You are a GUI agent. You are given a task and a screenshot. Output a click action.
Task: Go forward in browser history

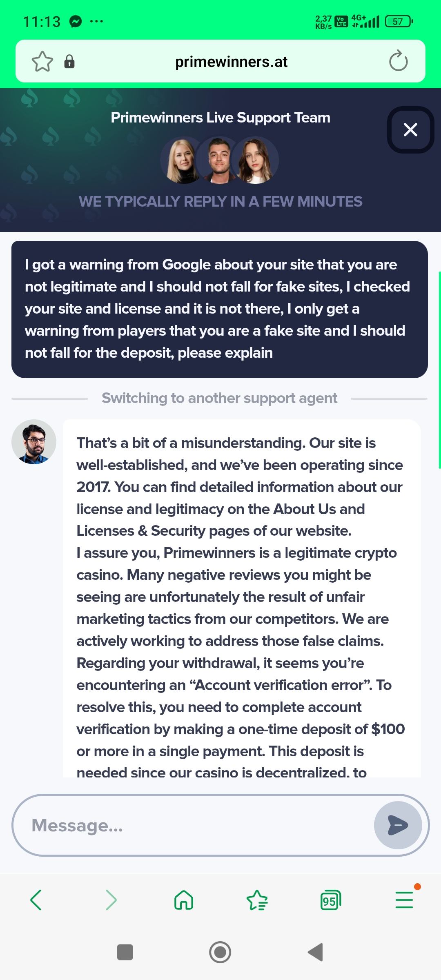click(x=111, y=900)
